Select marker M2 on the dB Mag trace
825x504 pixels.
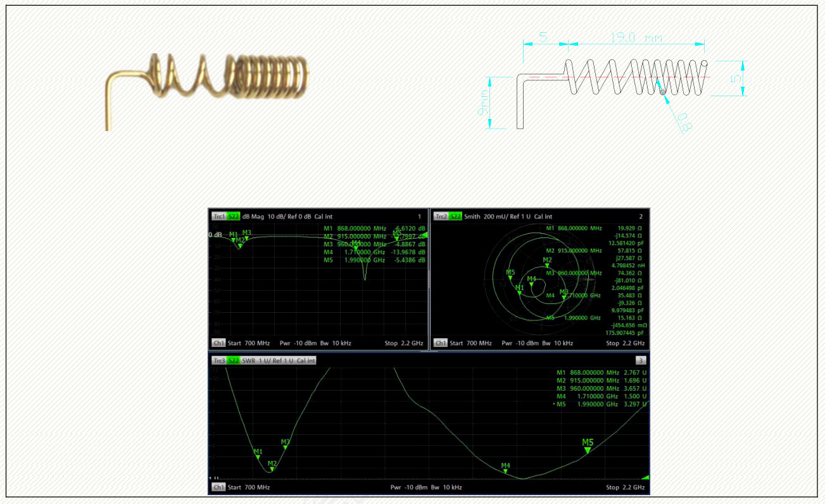[x=240, y=242]
